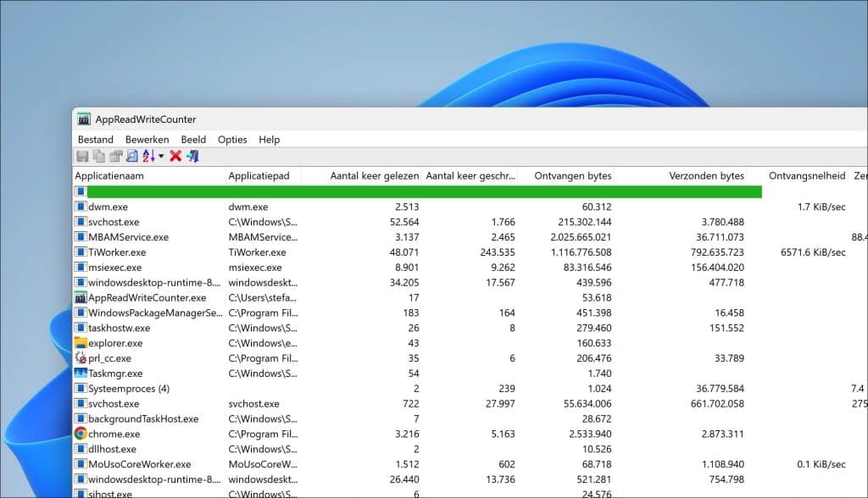Select the MBAMService.exe process name
The height and width of the screenshot is (498, 868).
pyautogui.click(x=129, y=237)
